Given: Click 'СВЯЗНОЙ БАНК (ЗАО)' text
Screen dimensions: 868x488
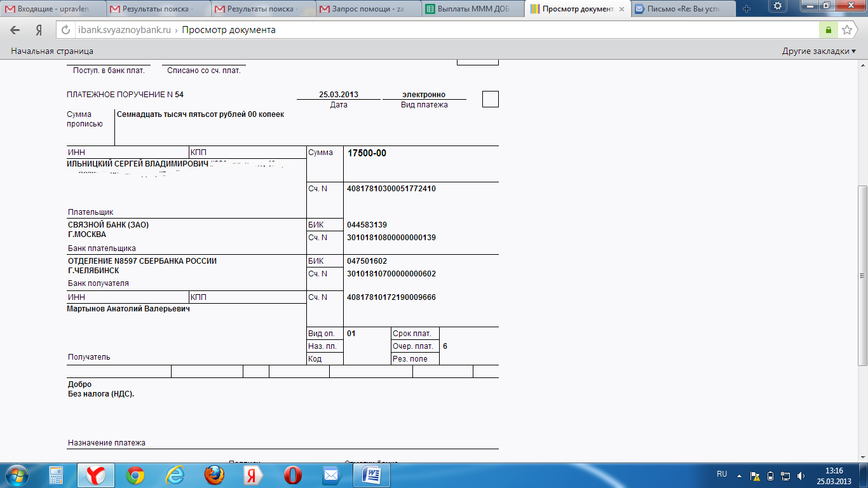Looking at the screenshot, I should (108, 225).
